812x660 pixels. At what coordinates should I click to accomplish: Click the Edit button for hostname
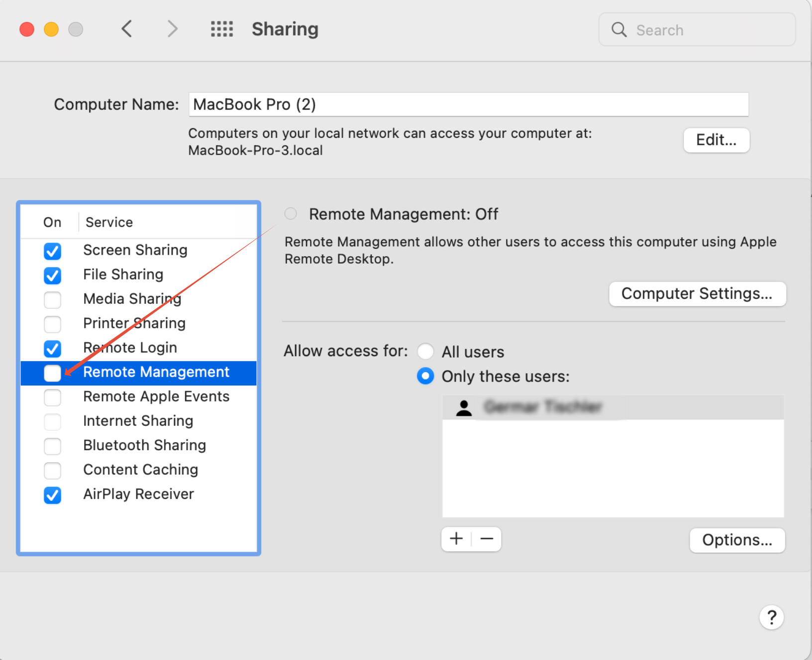point(716,140)
